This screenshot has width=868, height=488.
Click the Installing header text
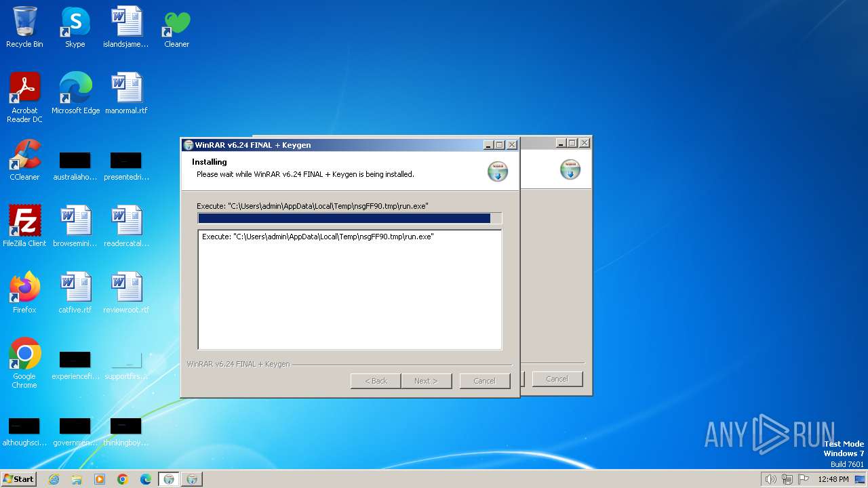[x=210, y=162]
